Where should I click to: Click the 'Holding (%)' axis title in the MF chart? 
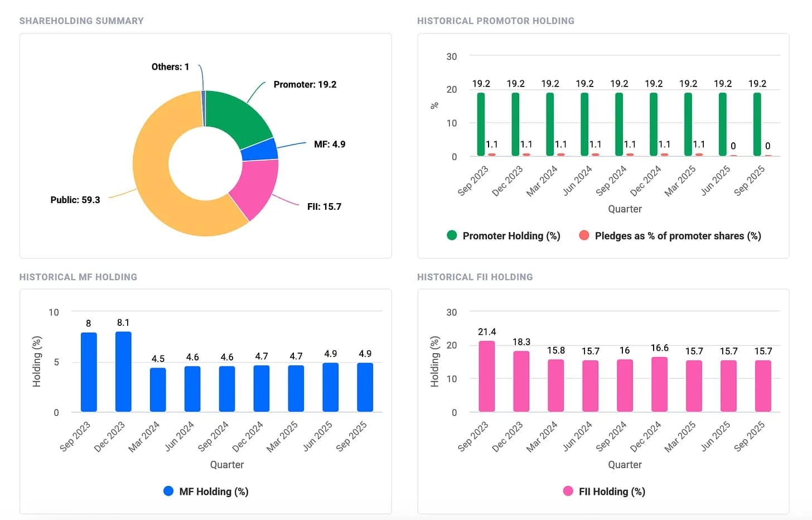[37, 362]
